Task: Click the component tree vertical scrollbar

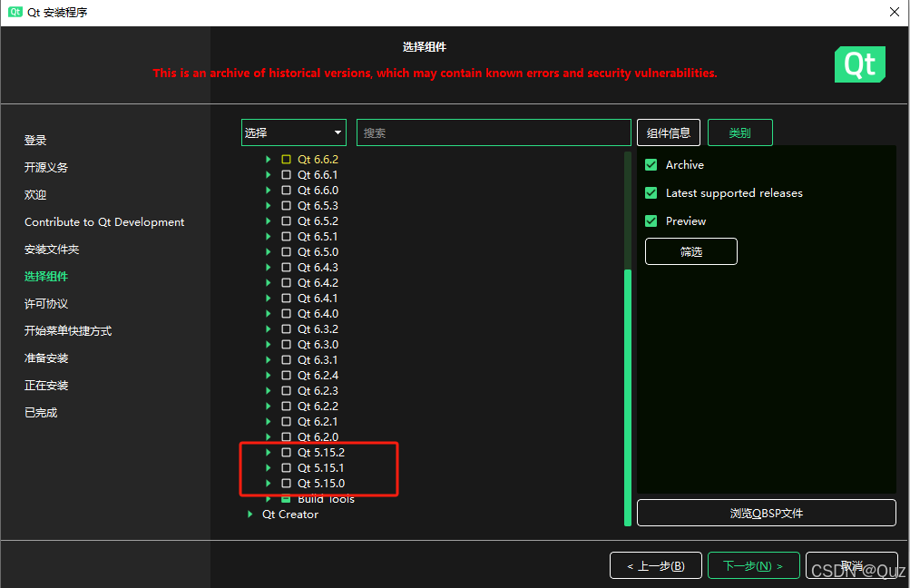Action: click(627, 397)
